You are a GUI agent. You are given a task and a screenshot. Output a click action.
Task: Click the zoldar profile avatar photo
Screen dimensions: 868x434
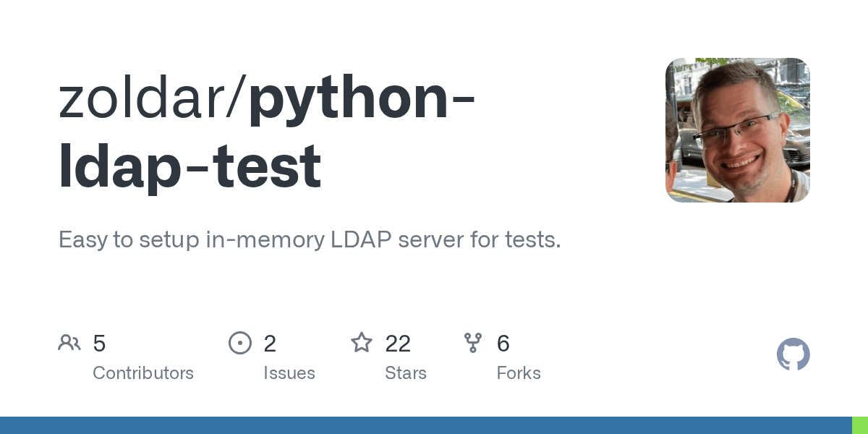(738, 130)
